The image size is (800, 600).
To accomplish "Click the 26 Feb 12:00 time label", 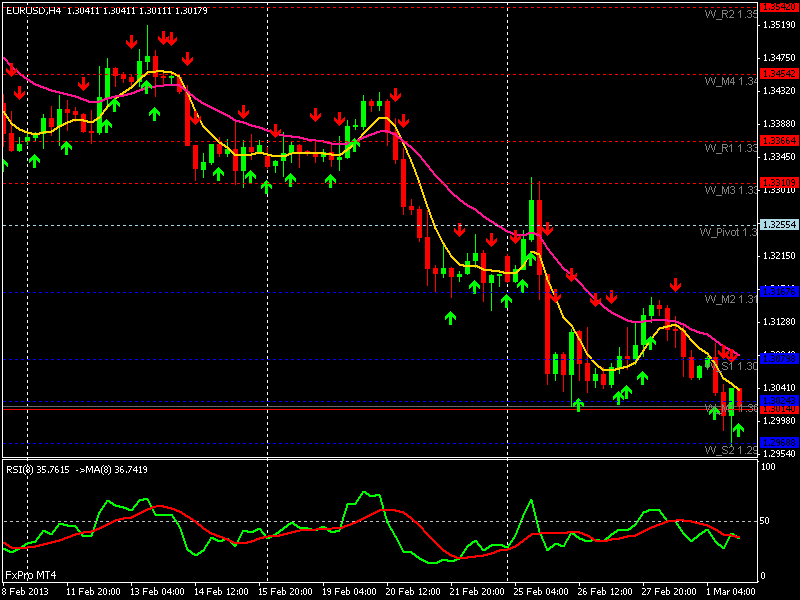I will point(605,592).
